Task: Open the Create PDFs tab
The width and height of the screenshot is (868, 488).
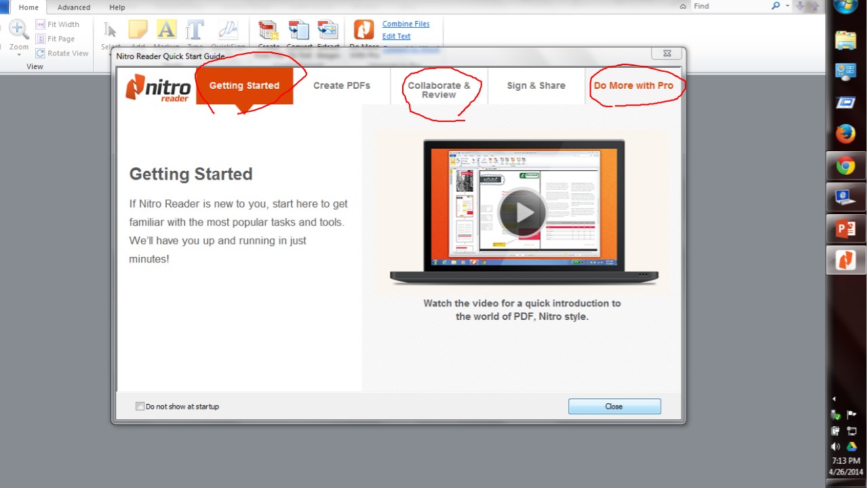Action: (x=342, y=86)
